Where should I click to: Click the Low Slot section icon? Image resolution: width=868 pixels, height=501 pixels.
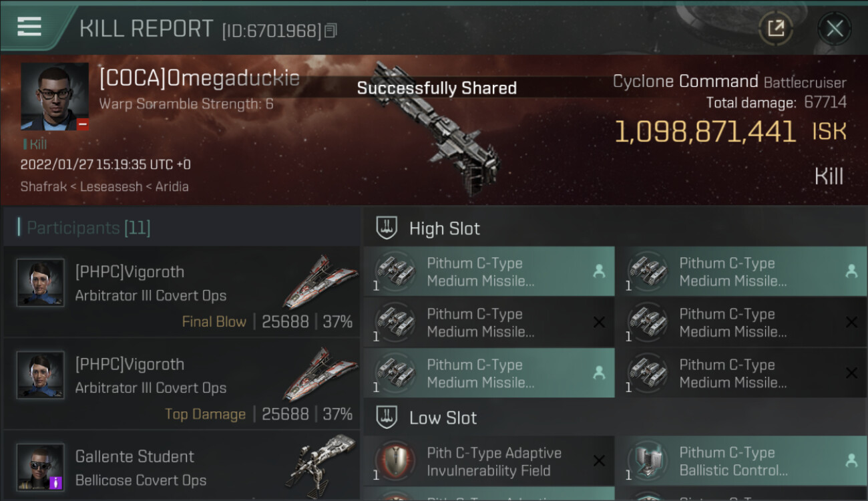(385, 417)
